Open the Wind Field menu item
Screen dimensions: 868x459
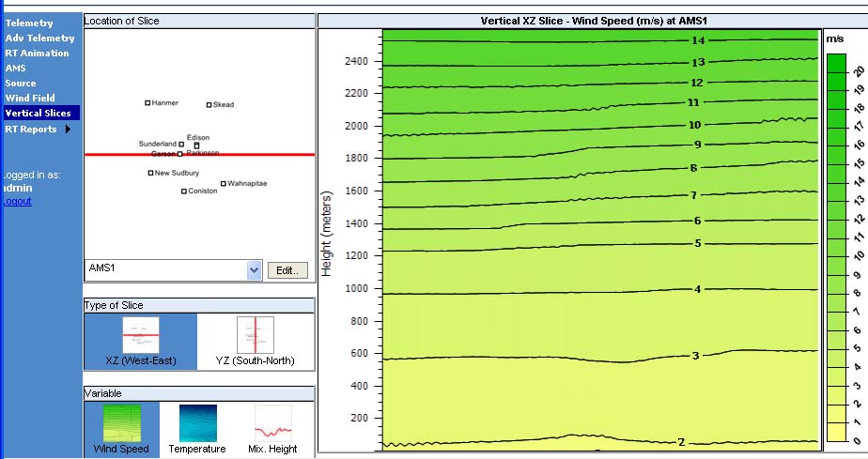[x=30, y=98]
